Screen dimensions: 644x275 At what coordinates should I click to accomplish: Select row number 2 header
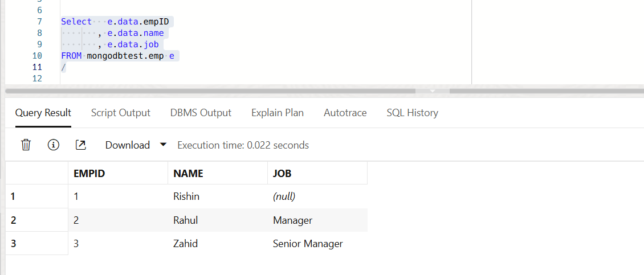click(x=14, y=220)
